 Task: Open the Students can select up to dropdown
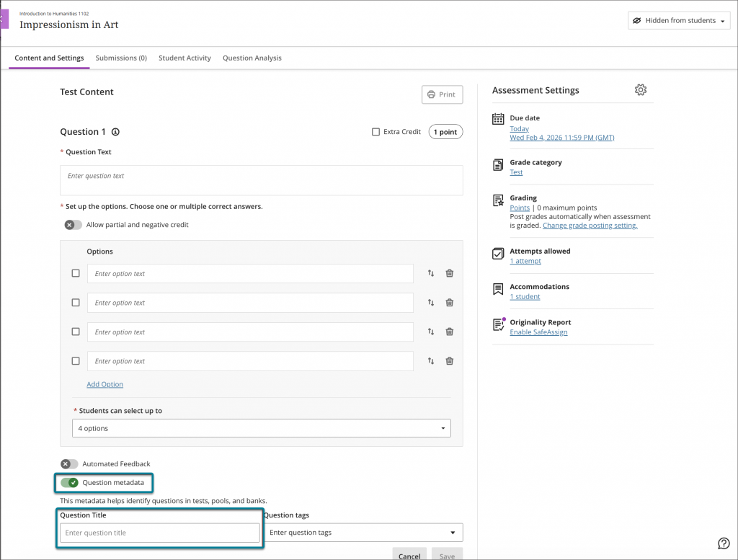[261, 427]
